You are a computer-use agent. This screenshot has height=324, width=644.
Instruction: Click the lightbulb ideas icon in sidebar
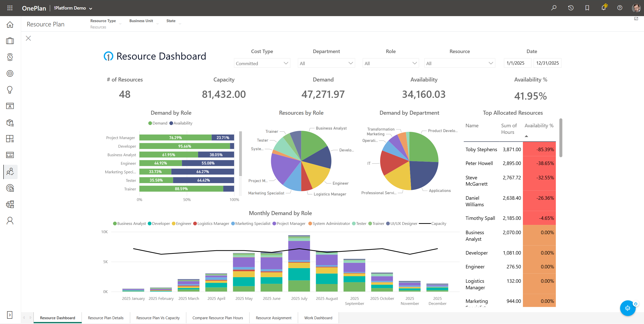pos(10,90)
